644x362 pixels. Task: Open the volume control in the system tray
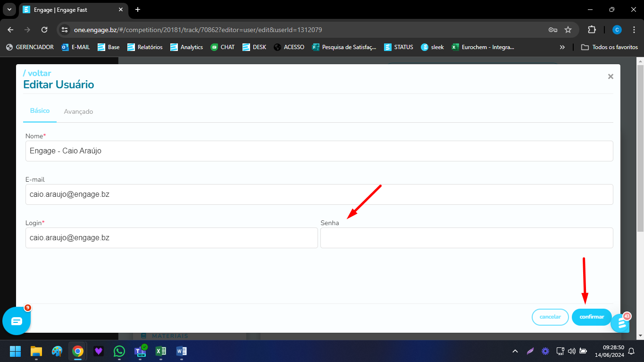(x=571, y=351)
